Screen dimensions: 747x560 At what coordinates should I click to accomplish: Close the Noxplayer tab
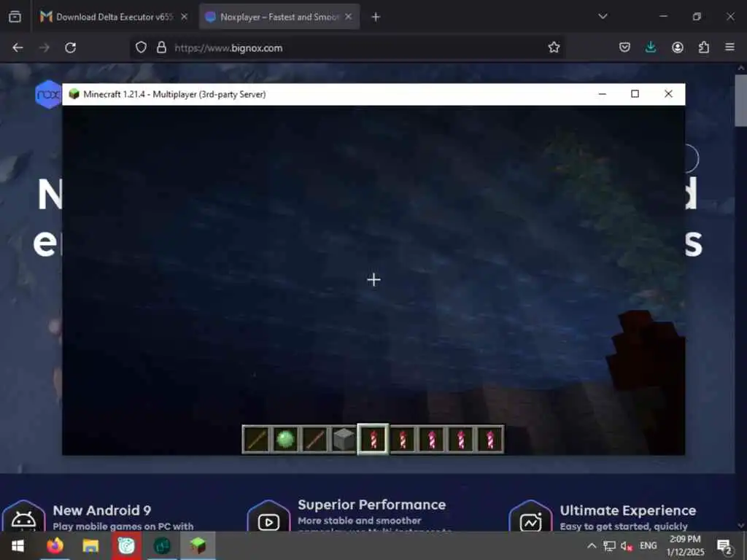point(348,17)
